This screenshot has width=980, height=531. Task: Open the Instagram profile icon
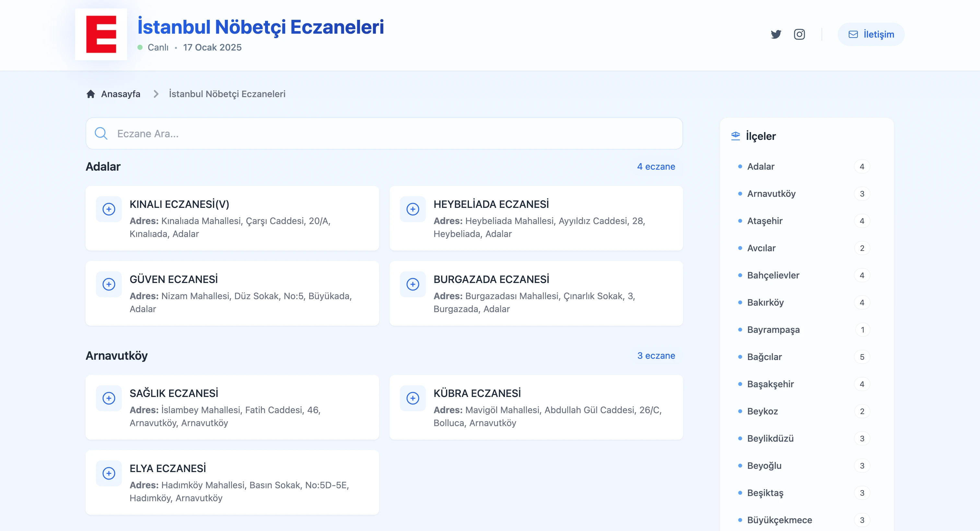coord(799,34)
